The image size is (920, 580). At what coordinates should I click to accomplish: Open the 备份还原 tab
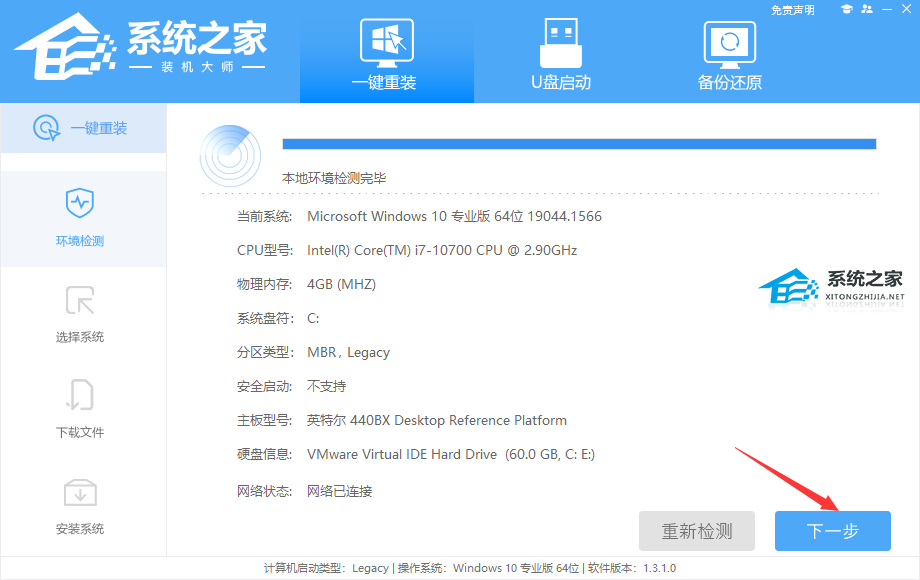click(x=729, y=54)
